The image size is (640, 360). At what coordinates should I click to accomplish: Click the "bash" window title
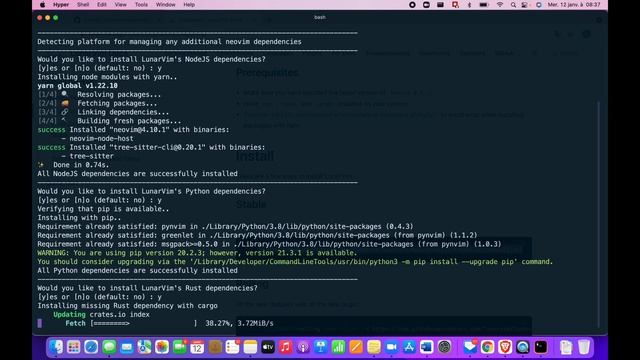320,17
